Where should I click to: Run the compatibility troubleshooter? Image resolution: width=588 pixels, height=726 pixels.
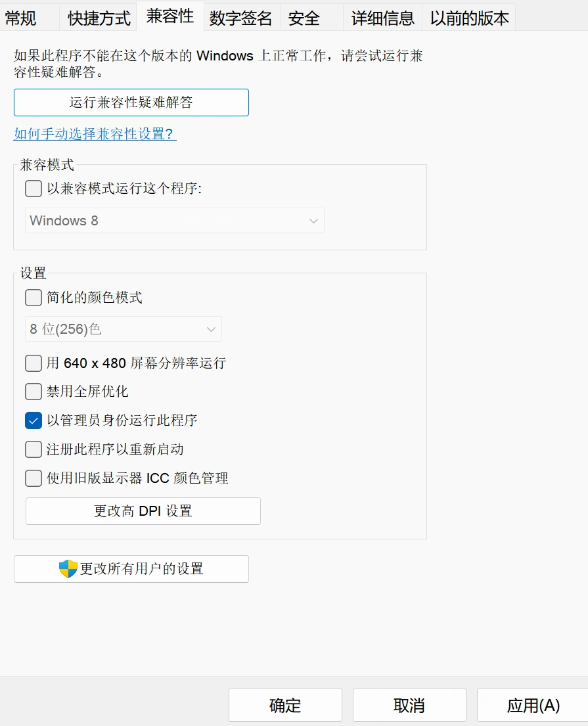tap(131, 102)
